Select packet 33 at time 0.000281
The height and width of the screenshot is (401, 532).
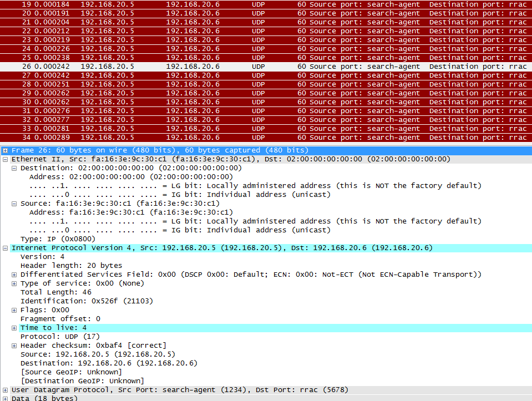(x=266, y=128)
